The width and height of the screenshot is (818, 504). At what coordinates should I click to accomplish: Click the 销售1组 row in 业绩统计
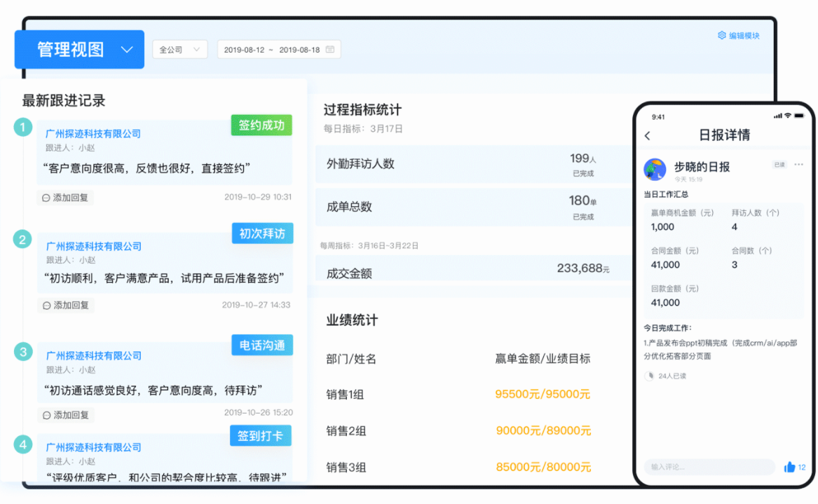(x=345, y=395)
